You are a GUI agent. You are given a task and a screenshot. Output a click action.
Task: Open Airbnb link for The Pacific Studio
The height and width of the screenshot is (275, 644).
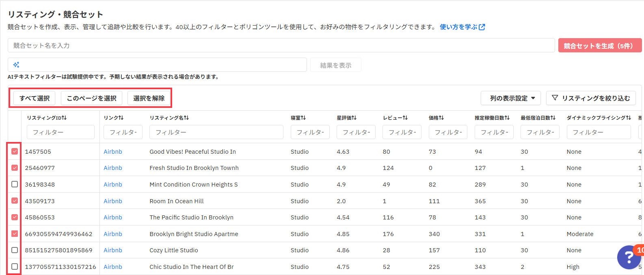tap(113, 217)
